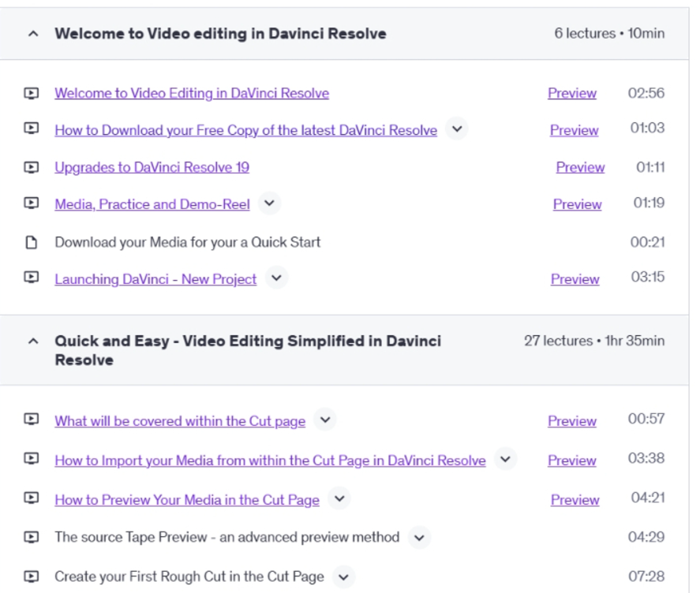Open How to Preview Your Media in the Cut Page

[187, 500]
